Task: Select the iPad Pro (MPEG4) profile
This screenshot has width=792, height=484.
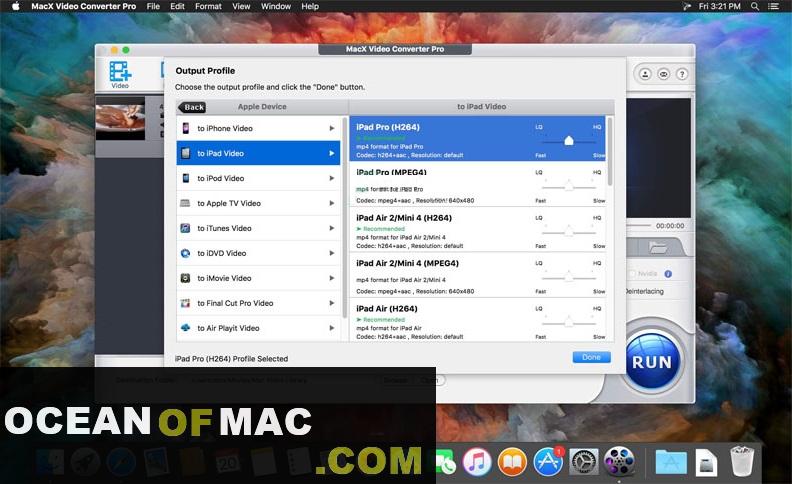Action: [477, 184]
